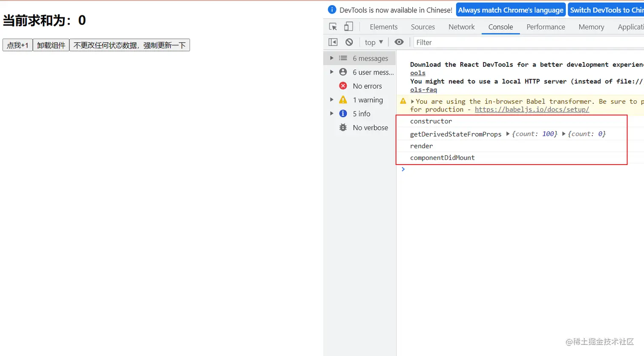Click Always match Chrome's language button
The image size is (644, 356).
click(x=511, y=10)
